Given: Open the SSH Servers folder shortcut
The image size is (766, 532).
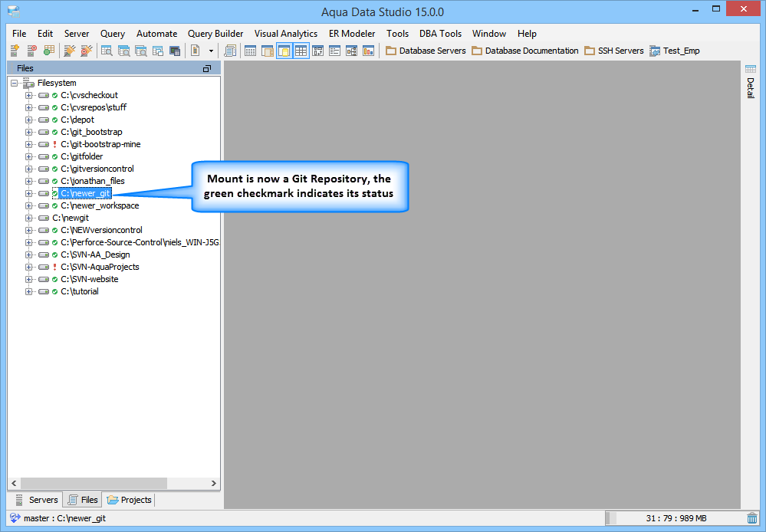Looking at the screenshot, I should pyautogui.click(x=614, y=51).
